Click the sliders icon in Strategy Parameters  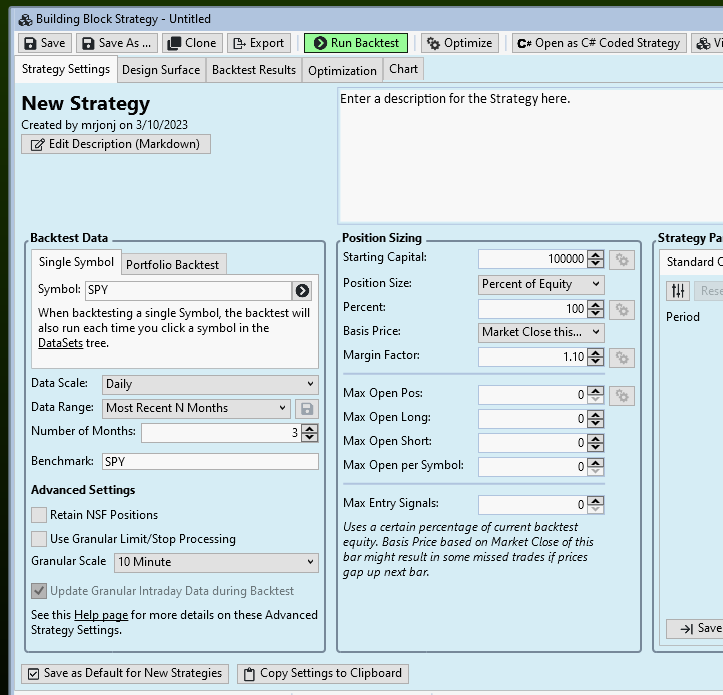click(679, 290)
